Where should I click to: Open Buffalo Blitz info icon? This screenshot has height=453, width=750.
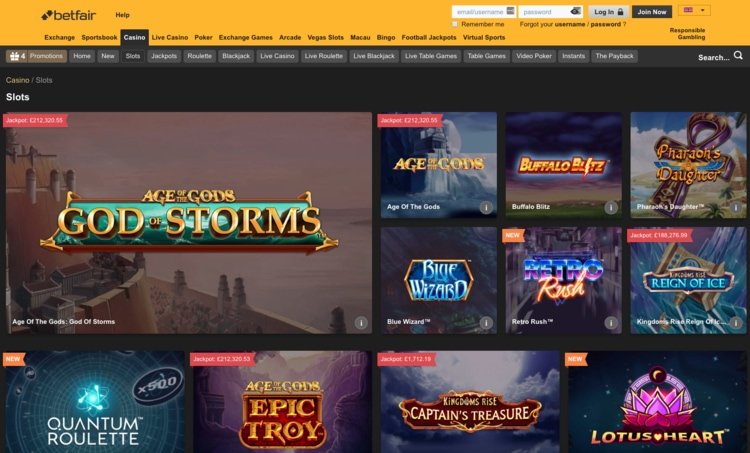[x=611, y=208]
